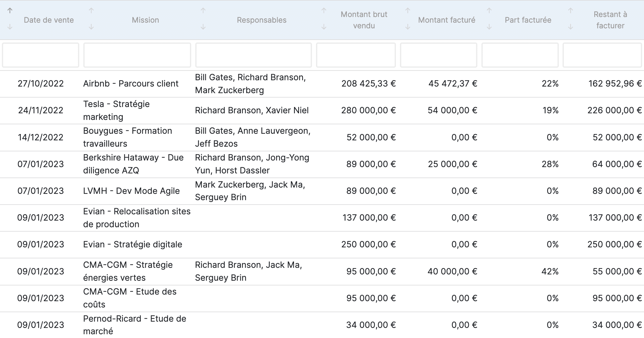The image size is (644, 338).
Task: Click Richard Branson, Jack Ma, Serguey Brin
Action: click(x=248, y=271)
